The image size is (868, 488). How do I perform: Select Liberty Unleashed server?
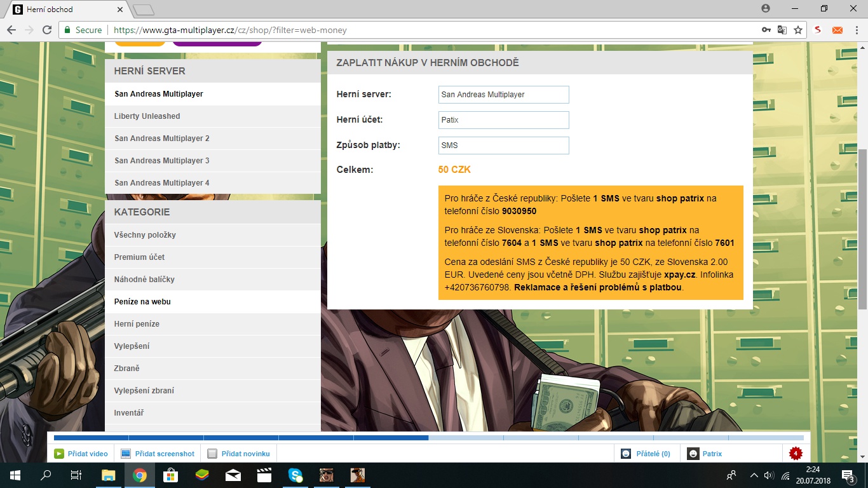coord(213,116)
